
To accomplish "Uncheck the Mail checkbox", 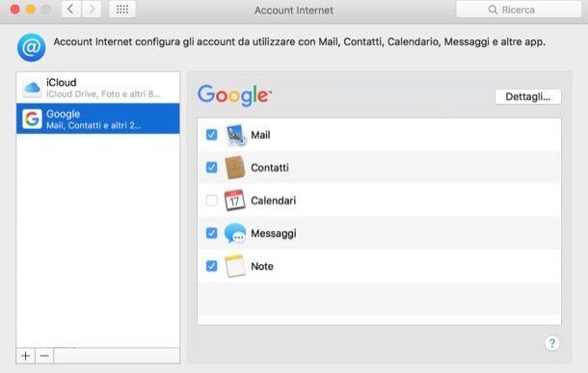I will [211, 135].
